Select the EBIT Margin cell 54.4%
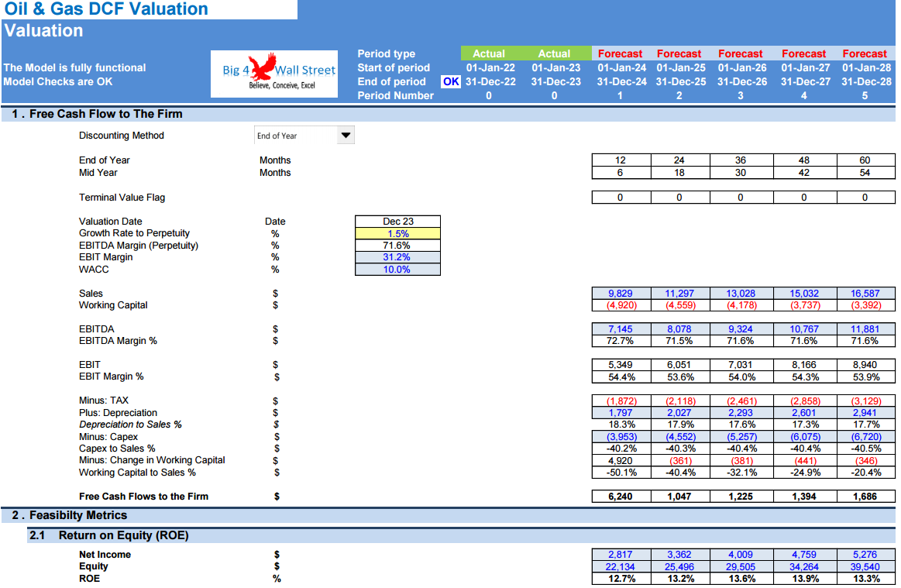901x588 pixels. pos(621,377)
